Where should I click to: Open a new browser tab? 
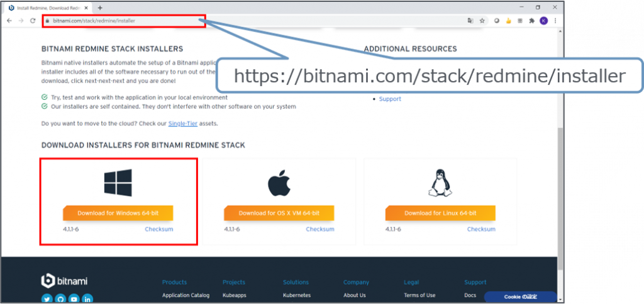pos(100,8)
